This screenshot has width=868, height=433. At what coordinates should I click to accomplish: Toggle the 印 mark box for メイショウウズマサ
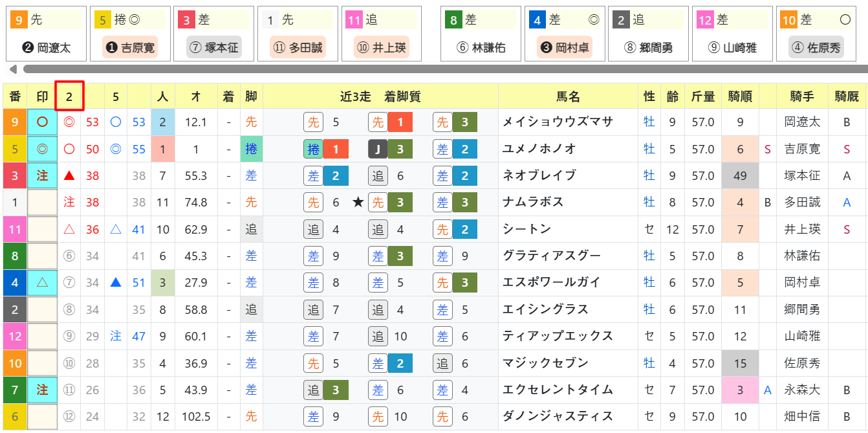pos(42,122)
